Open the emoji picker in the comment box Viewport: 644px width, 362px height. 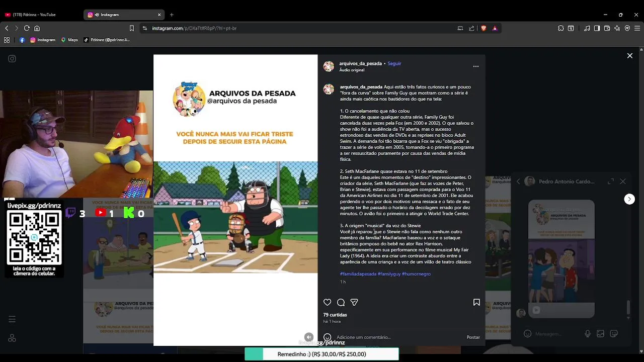[x=327, y=337]
